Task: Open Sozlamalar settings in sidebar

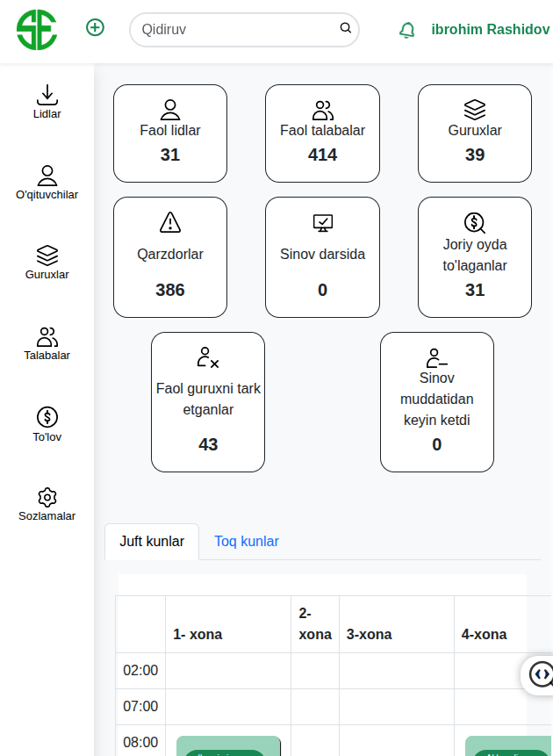Action: coord(47,505)
